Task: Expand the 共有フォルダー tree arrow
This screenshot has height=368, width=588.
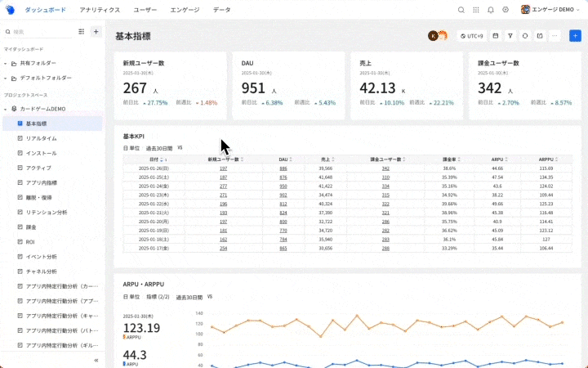Action: coord(5,64)
